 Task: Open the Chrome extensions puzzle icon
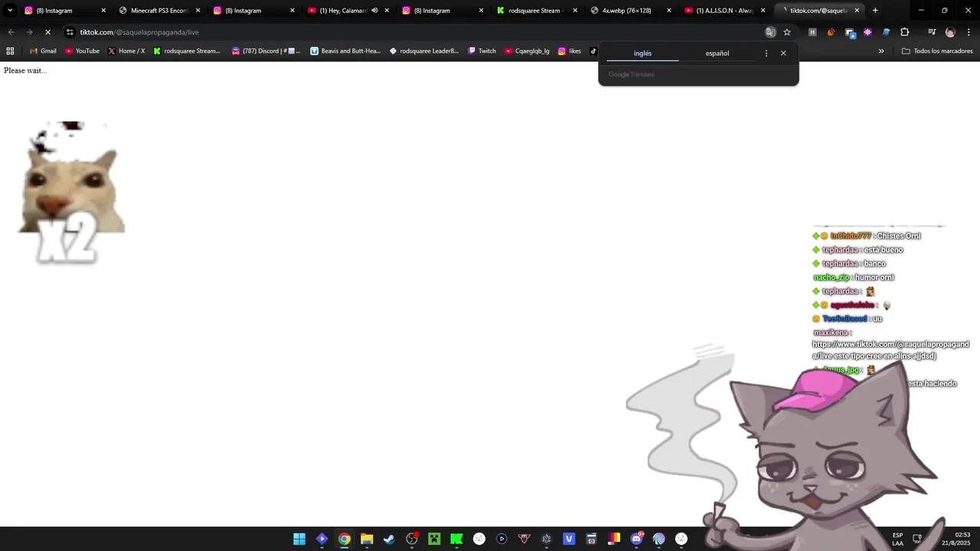(905, 32)
